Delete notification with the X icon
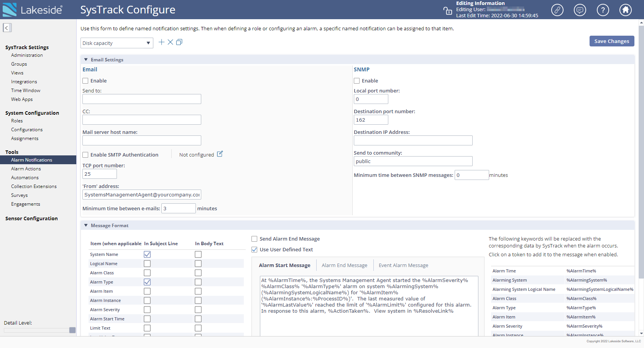The image size is (644, 348). tap(170, 42)
